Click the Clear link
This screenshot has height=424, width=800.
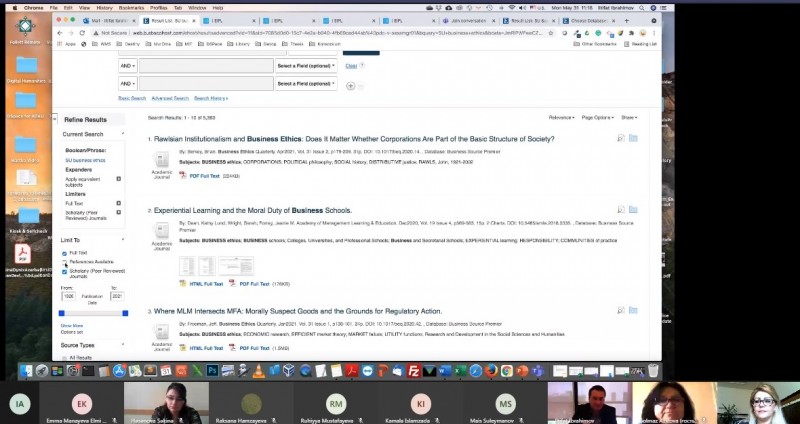[351, 66]
